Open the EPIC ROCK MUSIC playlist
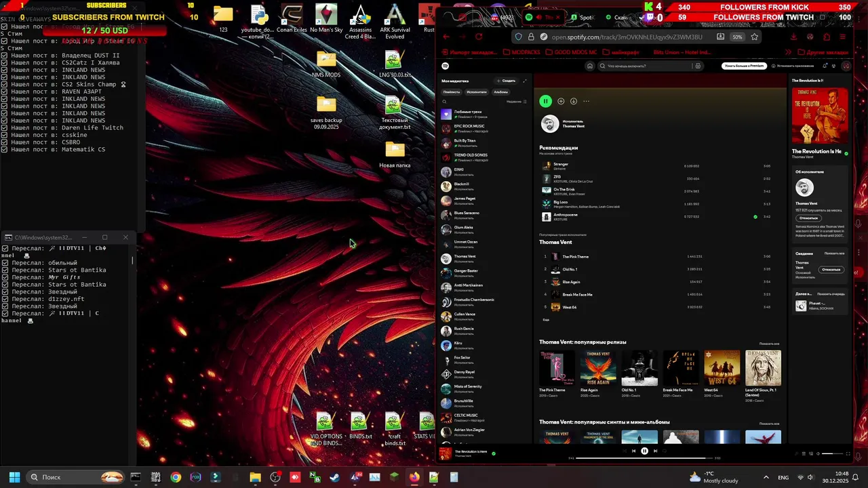Viewport: 868px width, 488px height. pos(484,129)
